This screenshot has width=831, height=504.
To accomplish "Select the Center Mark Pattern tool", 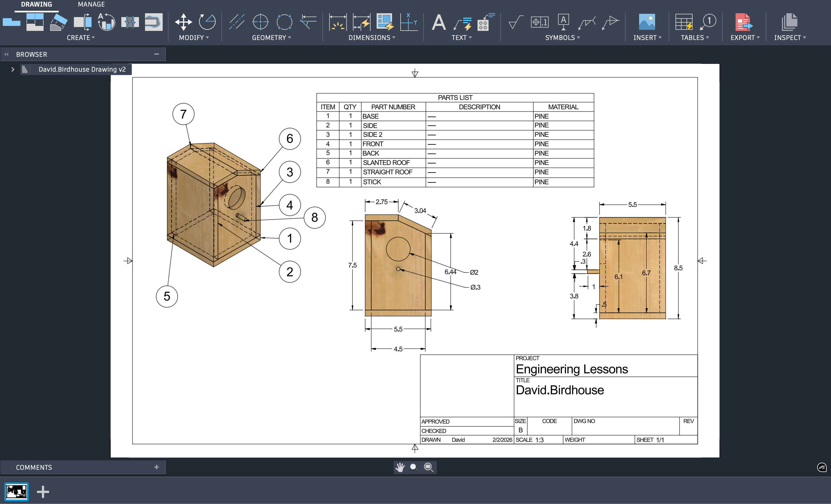I will coord(284,22).
